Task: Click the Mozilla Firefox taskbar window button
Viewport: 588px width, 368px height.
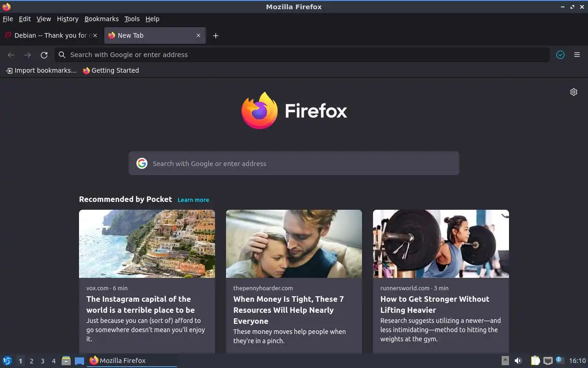Action: coord(132,361)
